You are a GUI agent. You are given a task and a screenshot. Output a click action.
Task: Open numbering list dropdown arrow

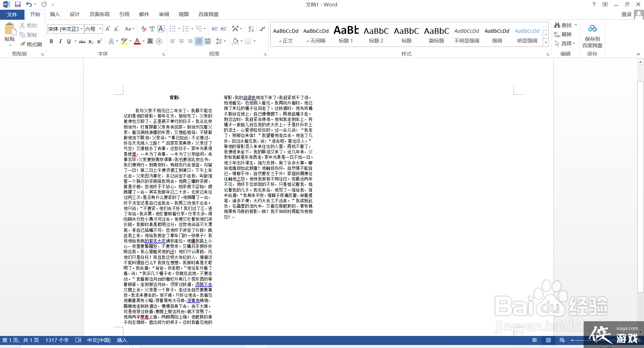192,29
